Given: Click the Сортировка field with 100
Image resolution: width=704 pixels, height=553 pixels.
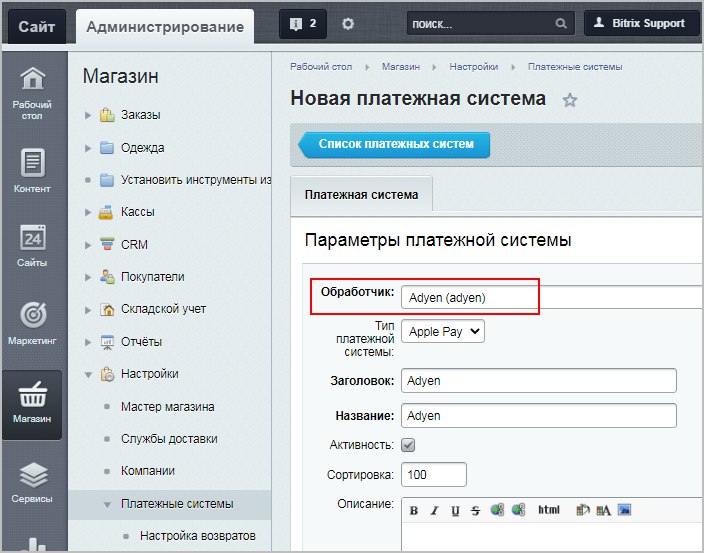Looking at the screenshot, I should point(434,474).
